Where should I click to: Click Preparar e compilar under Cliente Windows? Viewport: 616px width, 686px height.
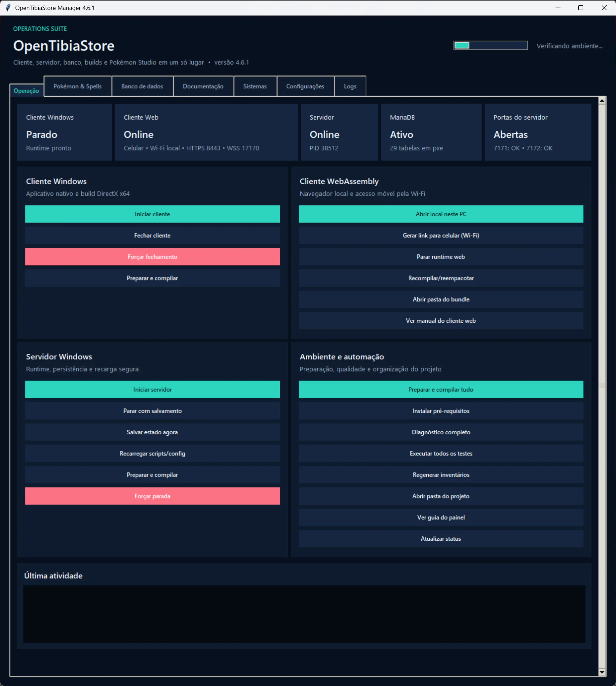(152, 278)
